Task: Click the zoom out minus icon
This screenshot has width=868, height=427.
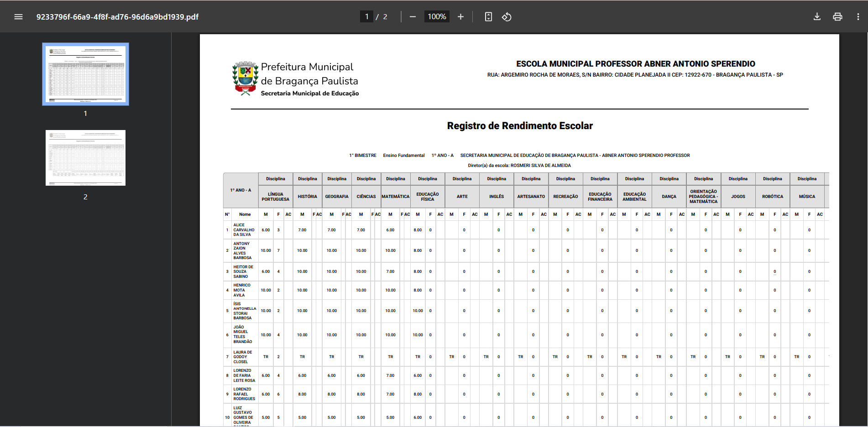Action: tap(413, 17)
